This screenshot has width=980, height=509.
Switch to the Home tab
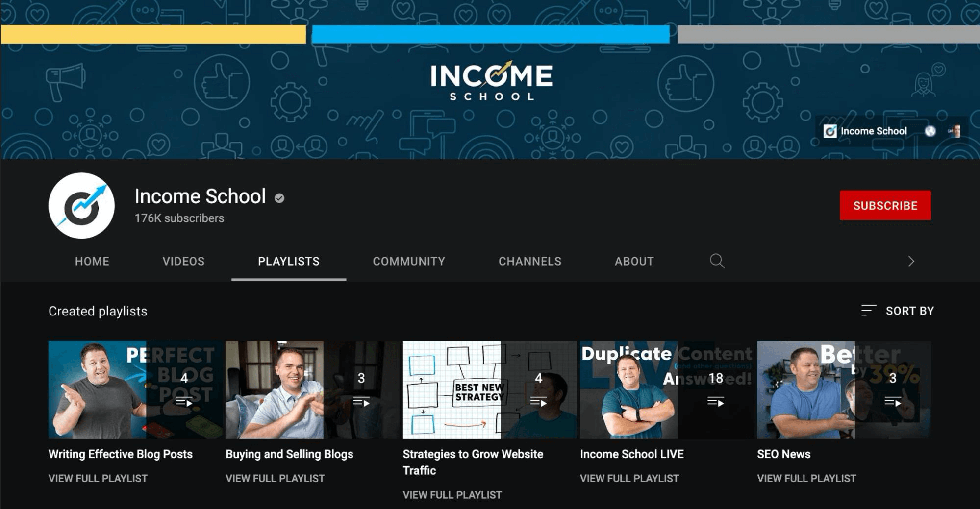pos(92,261)
